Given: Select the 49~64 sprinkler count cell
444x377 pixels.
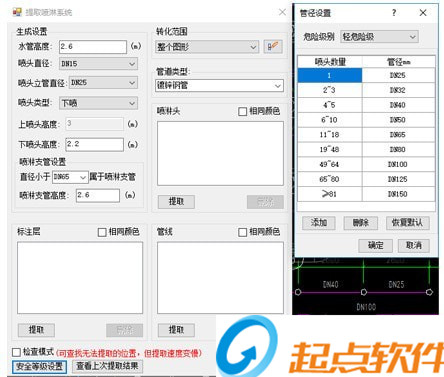Looking at the screenshot, I should pos(330,164).
